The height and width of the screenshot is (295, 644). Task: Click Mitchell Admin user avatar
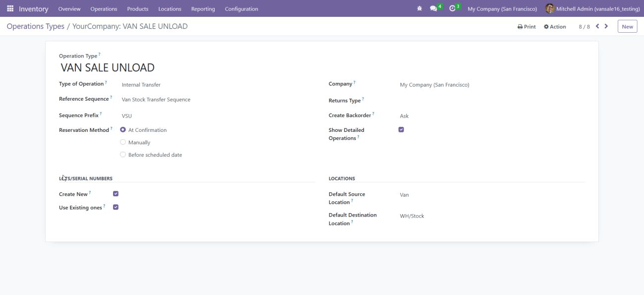pyautogui.click(x=549, y=9)
